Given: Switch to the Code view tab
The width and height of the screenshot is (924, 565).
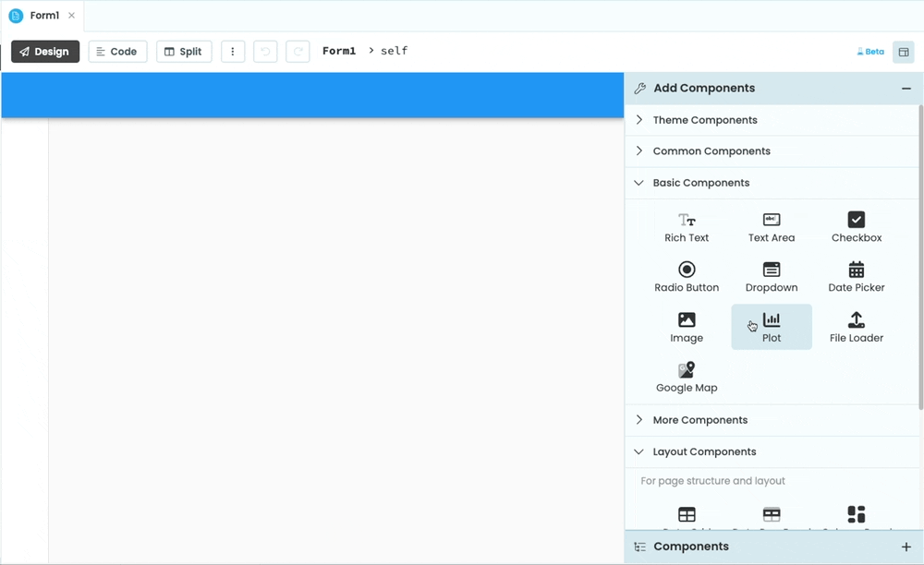Looking at the screenshot, I should tap(117, 51).
